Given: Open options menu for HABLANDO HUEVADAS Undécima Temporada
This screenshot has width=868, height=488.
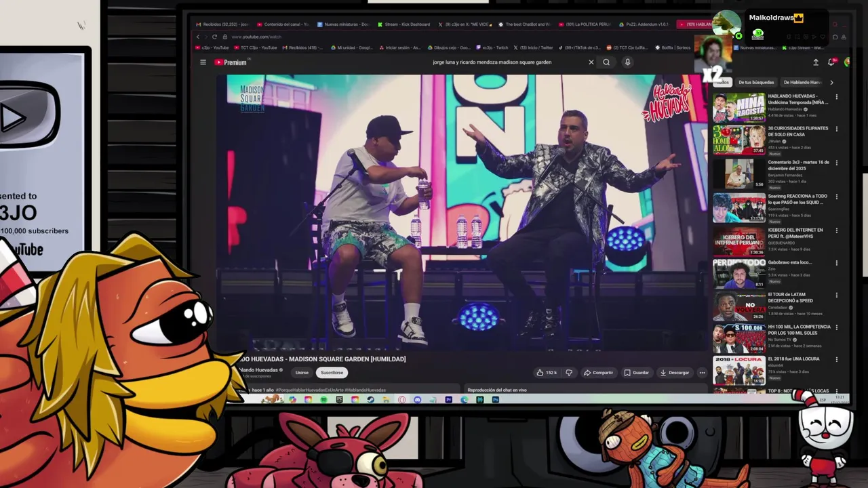Looking at the screenshot, I should (x=836, y=97).
